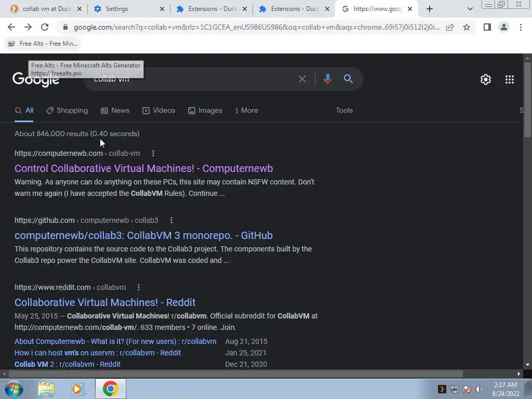Click the vertical scrollbar thumb
The image size is (532, 399).
point(527,100)
